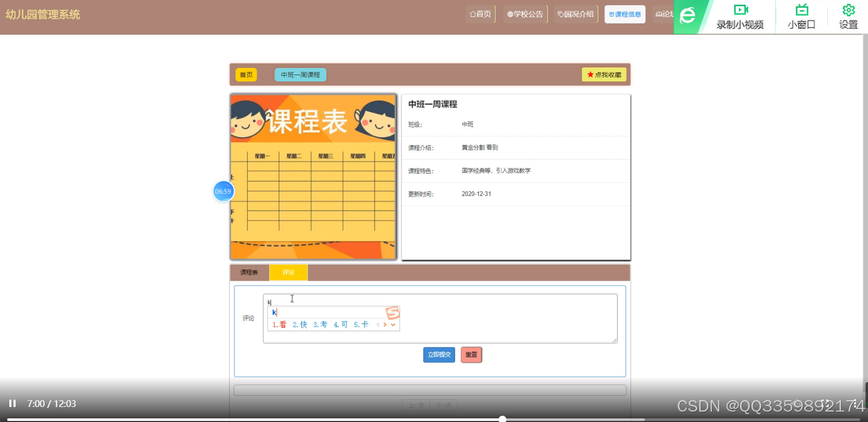Pause the video playback
Viewport: 868px width, 422px height.
coord(12,403)
